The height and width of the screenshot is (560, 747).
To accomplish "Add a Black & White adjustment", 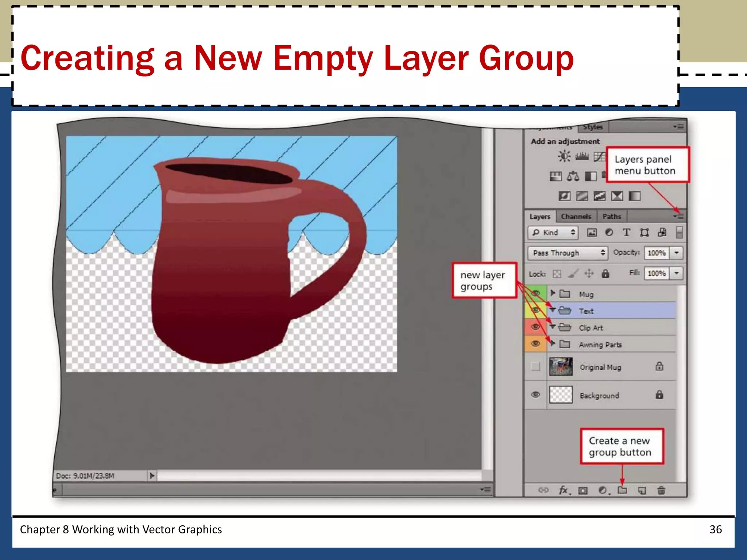I will 591,176.
